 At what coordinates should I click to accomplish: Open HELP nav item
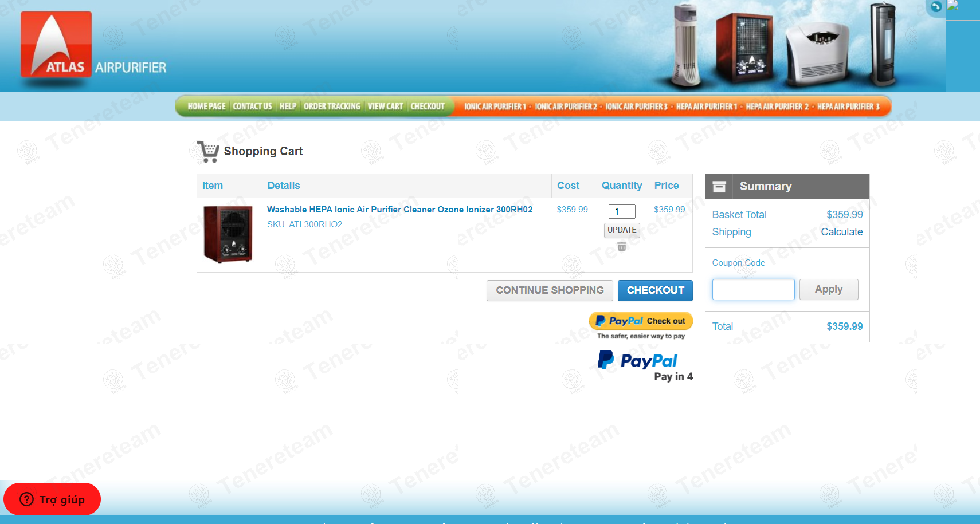[x=288, y=107]
